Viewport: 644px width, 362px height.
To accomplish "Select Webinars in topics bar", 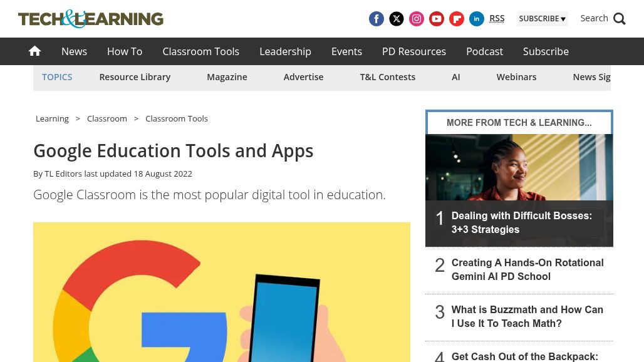I will 517,77.
